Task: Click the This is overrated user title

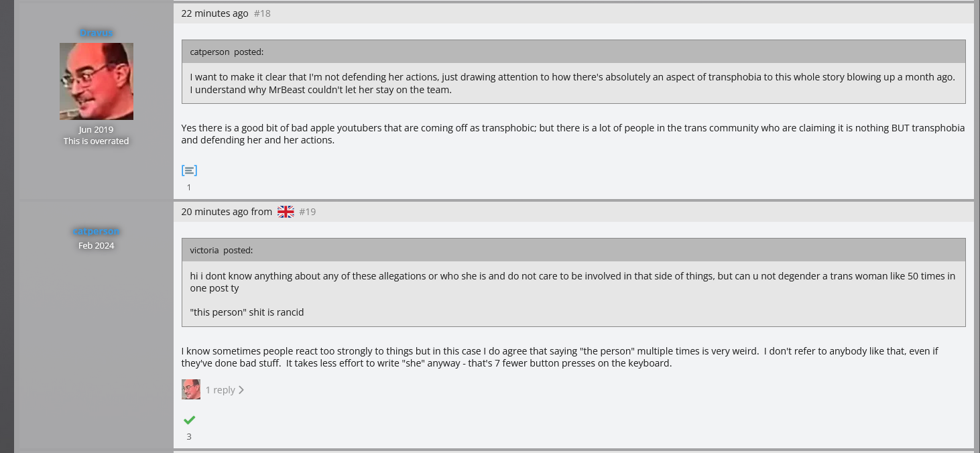Action: (x=96, y=141)
